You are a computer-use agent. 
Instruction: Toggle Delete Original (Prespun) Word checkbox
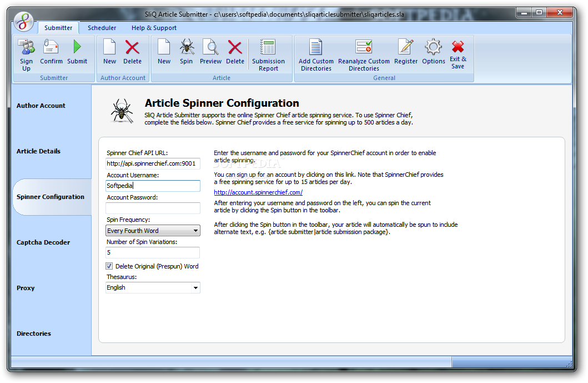pos(109,266)
